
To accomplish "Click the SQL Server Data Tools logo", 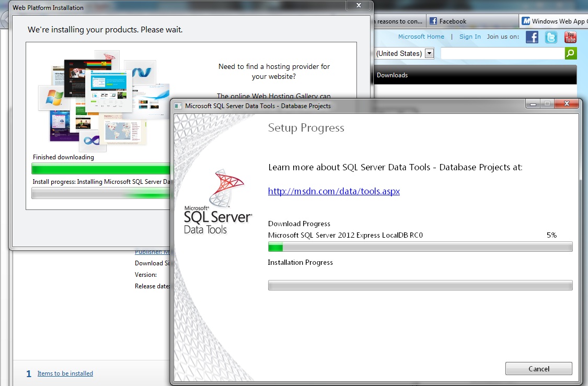I will 217,202.
